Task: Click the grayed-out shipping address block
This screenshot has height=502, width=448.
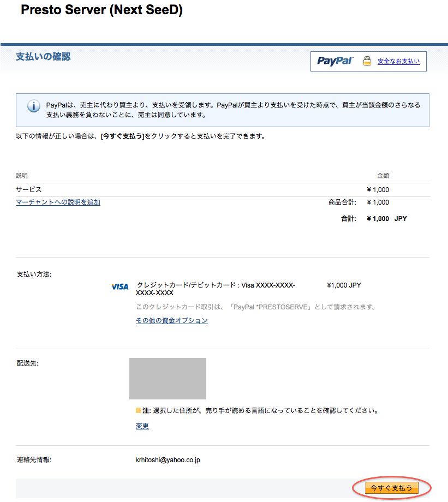Action: click(x=168, y=379)
